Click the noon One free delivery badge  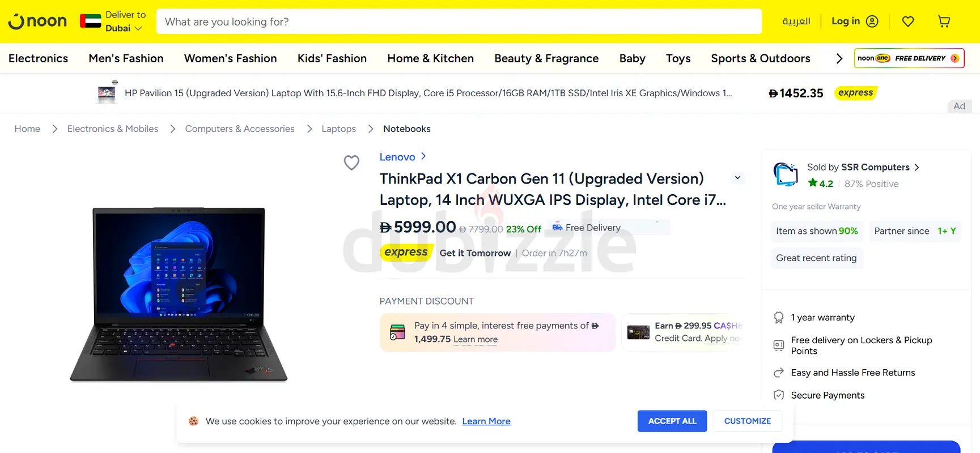click(909, 58)
